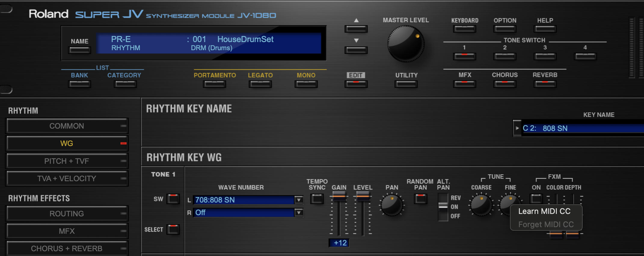This screenshot has height=256, width=644.
Task: Click the ALT. PAN three-position switch
Action: [x=443, y=207]
